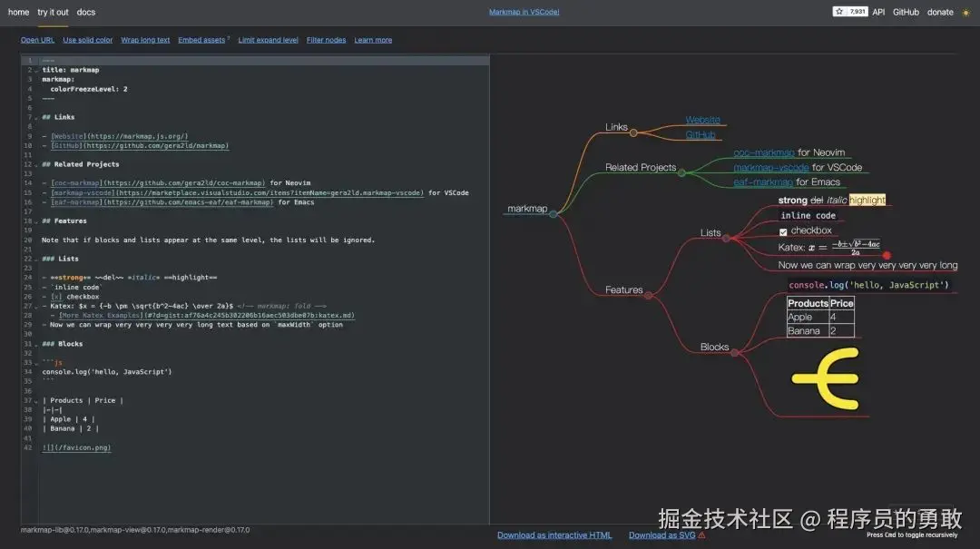
Task: Click "Filter nodes" in the toolbar
Action: (x=326, y=39)
